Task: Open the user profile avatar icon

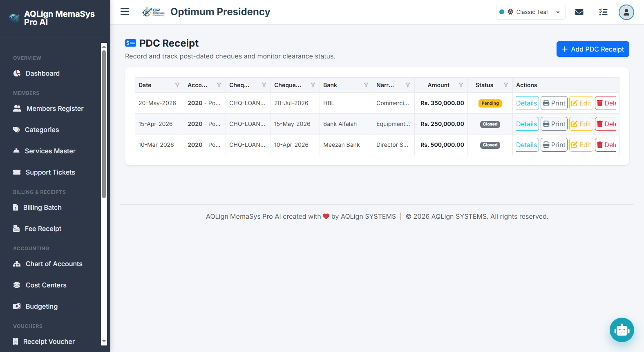Action: 626,12
